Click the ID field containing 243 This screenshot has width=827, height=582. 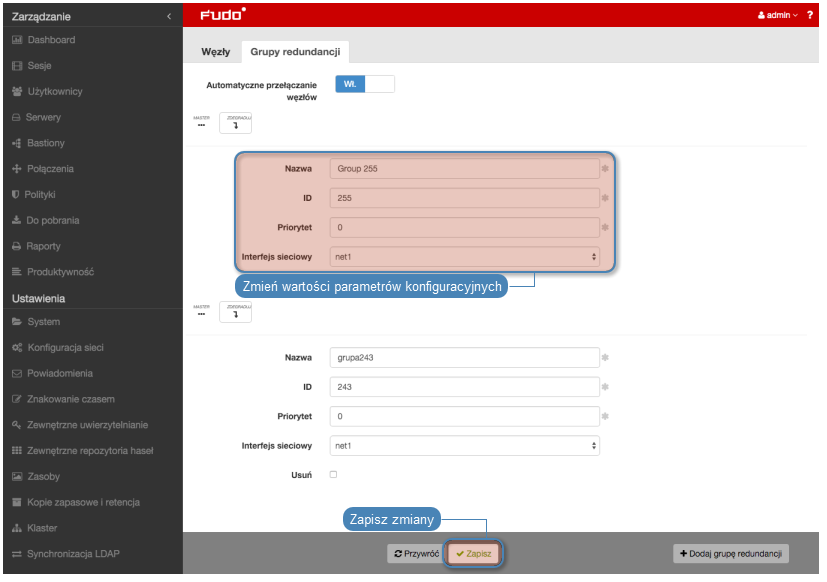pos(465,387)
